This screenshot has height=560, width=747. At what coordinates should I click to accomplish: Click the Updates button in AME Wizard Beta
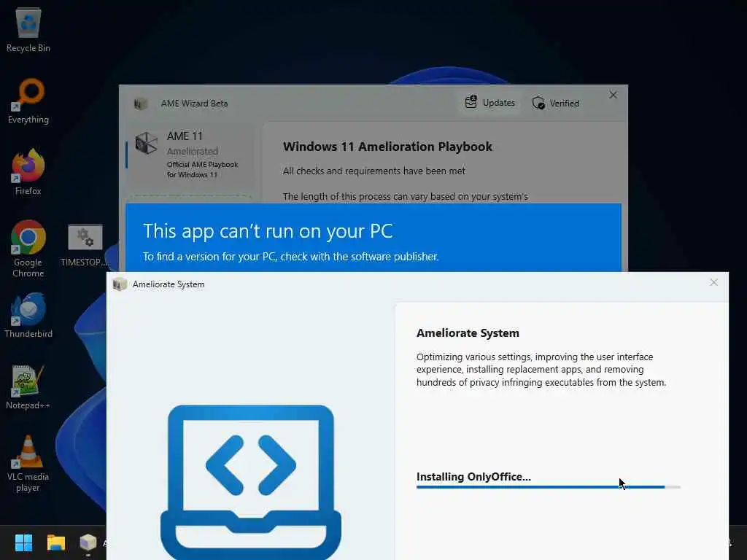click(490, 102)
